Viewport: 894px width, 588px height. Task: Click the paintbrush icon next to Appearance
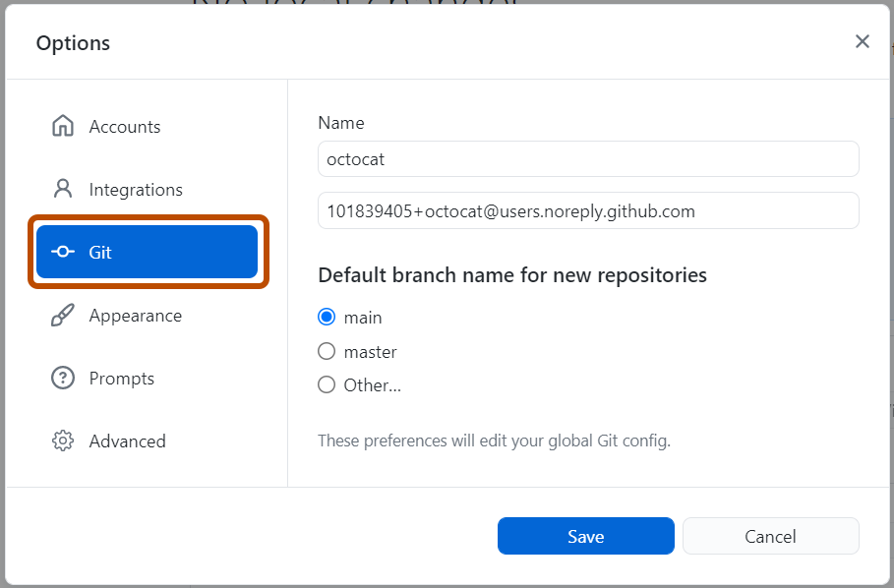click(x=62, y=315)
